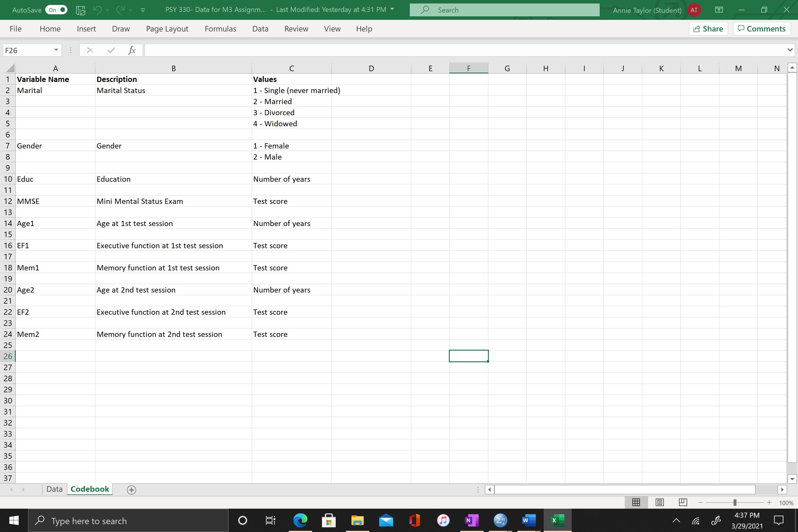Click the Cancel (X) icon in the formula bar
798x532 pixels.
pos(90,50)
